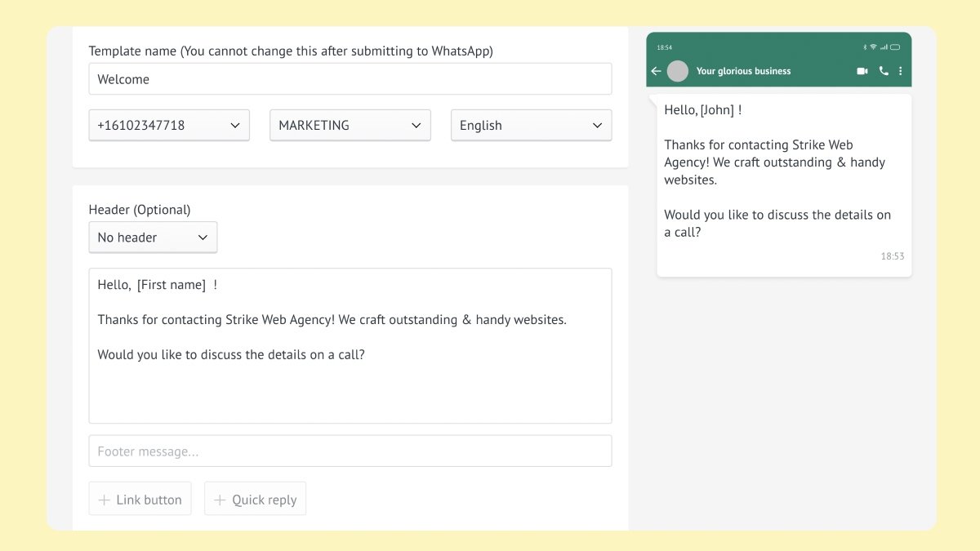This screenshot has height=551, width=980.
Task: Click the signal strength bars icon
Action: (x=884, y=47)
